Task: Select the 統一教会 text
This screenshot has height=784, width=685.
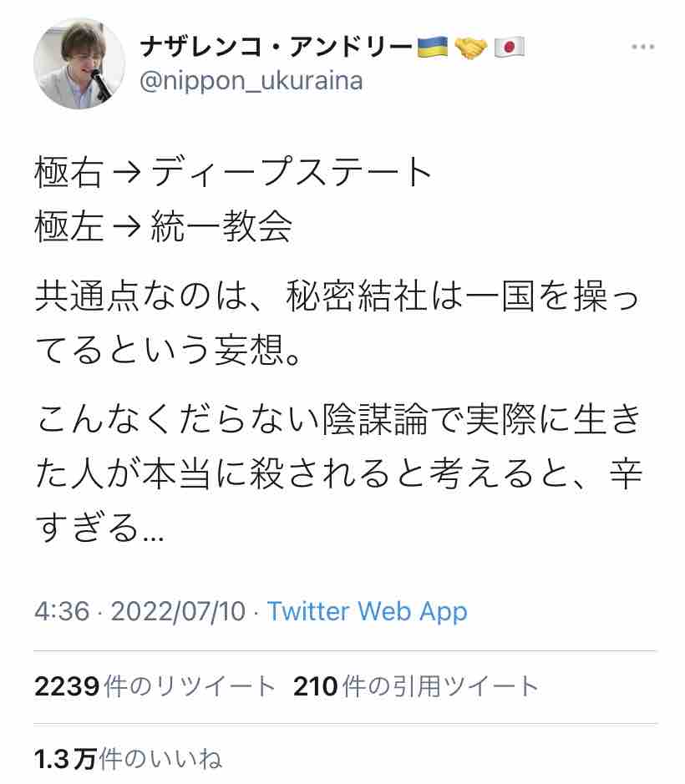Action: point(221,226)
